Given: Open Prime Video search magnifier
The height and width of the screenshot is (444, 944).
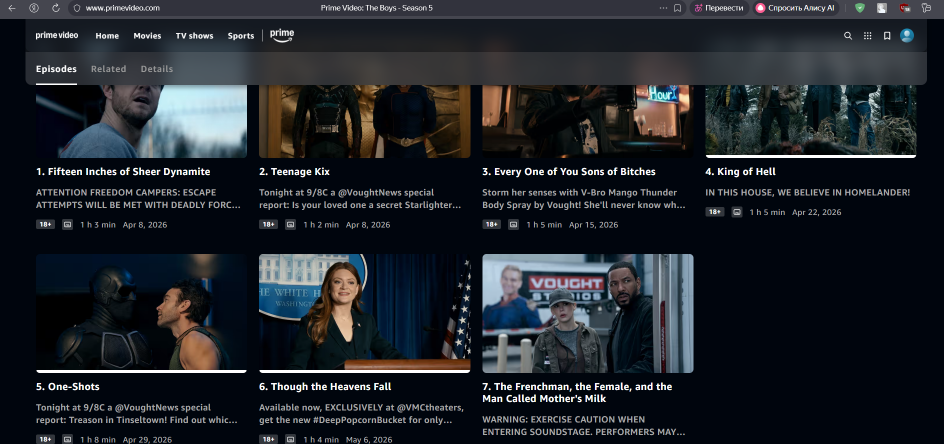Looking at the screenshot, I should pyautogui.click(x=848, y=36).
